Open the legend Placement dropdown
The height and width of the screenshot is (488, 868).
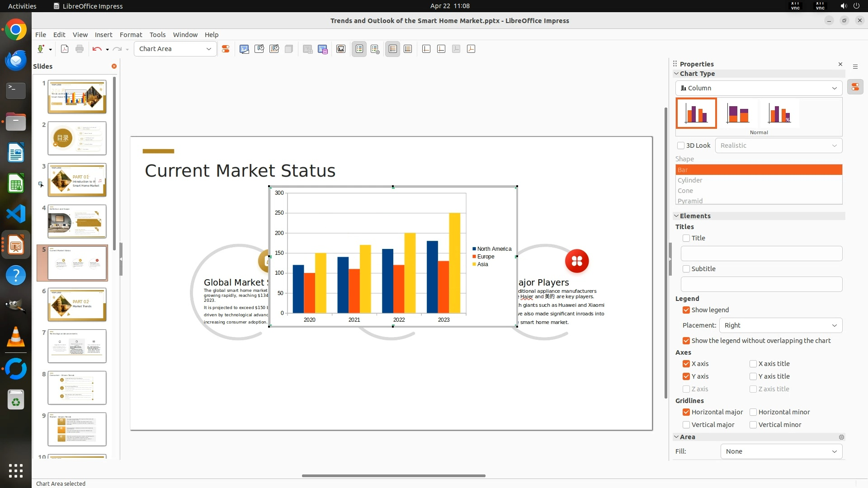(x=780, y=325)
